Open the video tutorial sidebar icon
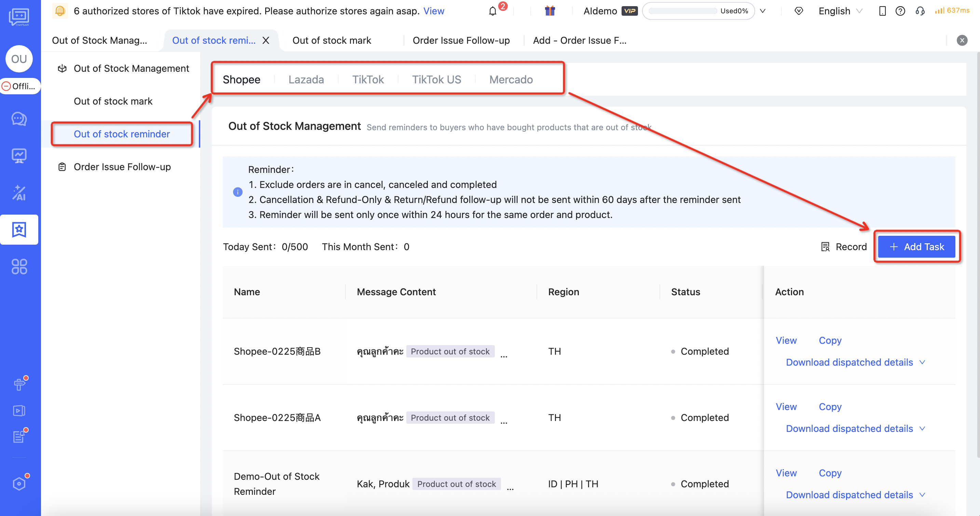 pyautogui.click(x=19, y=411)
